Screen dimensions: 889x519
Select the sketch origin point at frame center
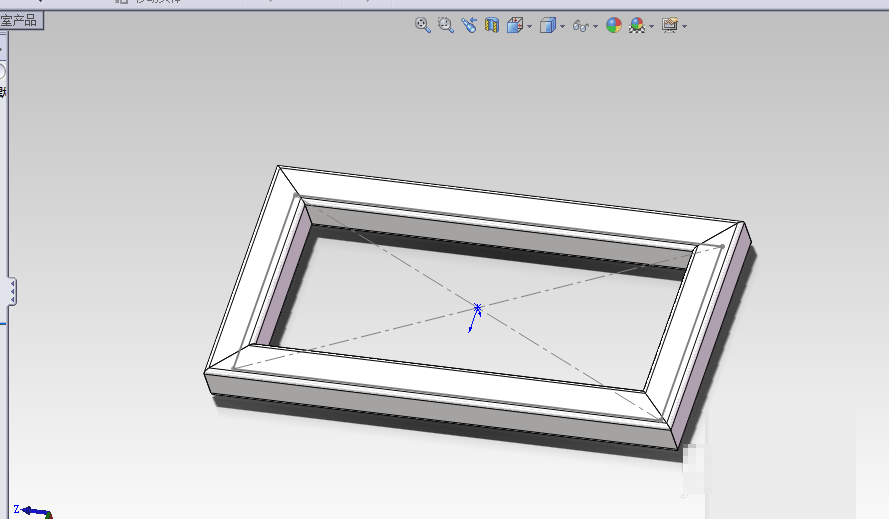477,308
